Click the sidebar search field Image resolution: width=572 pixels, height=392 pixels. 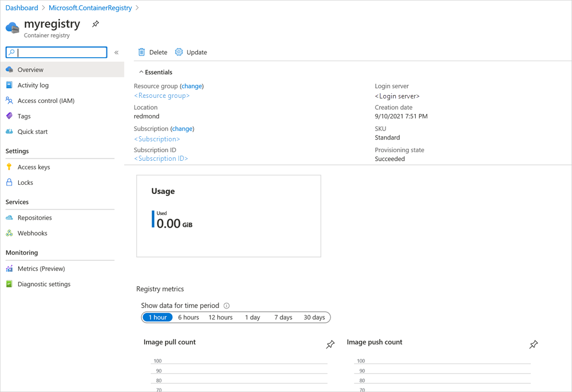(x=55, y=52)
